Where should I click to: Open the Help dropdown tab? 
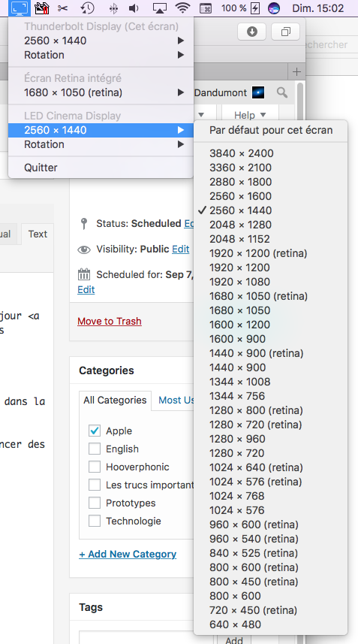(250, 115)
